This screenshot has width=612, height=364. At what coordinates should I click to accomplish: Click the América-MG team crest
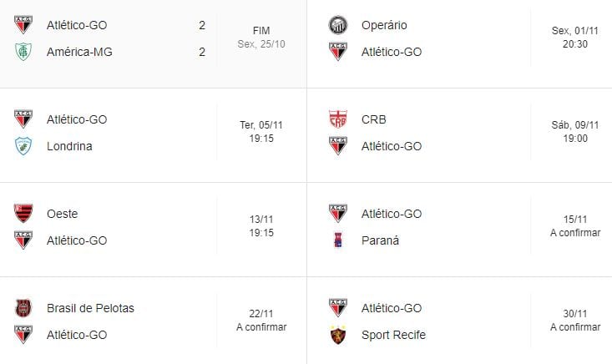coord(23,52)
